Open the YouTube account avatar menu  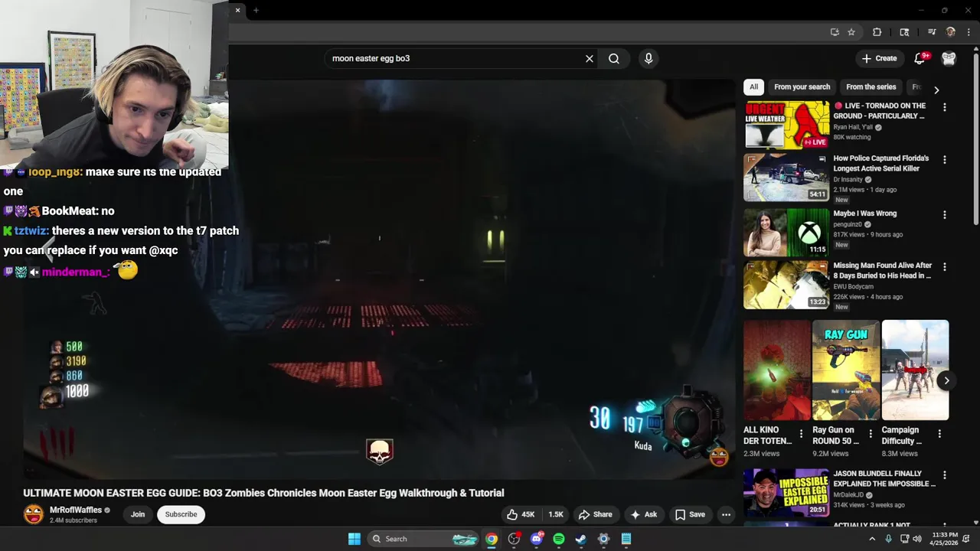click(x=949, y=58)
